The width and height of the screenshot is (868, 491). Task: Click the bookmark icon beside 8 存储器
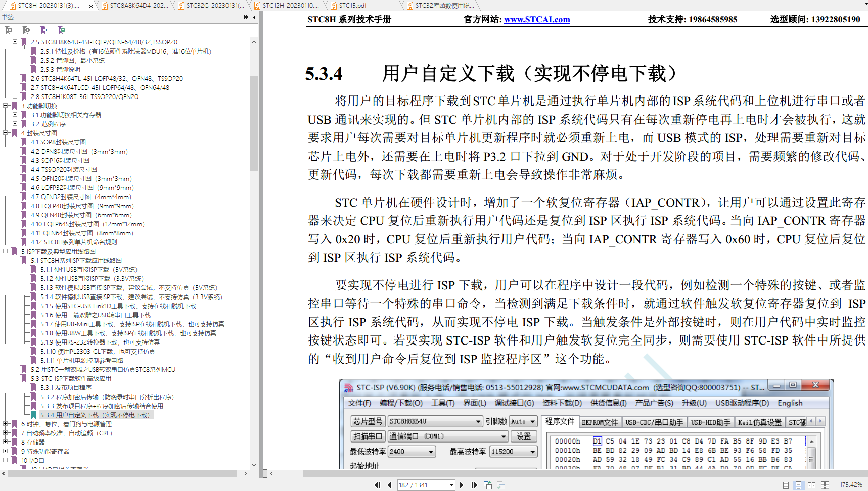pos(15,443)
